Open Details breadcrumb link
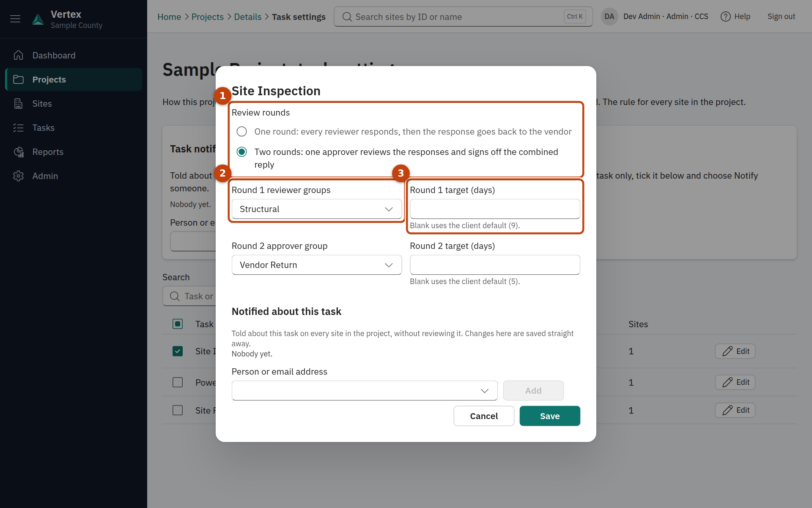Screen dimensions: 812x508 248,17
